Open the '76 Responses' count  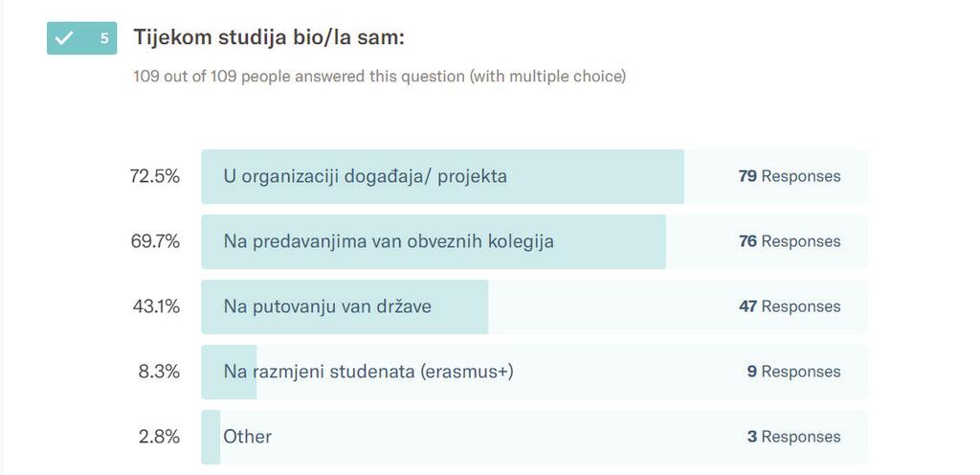(790, 241)
